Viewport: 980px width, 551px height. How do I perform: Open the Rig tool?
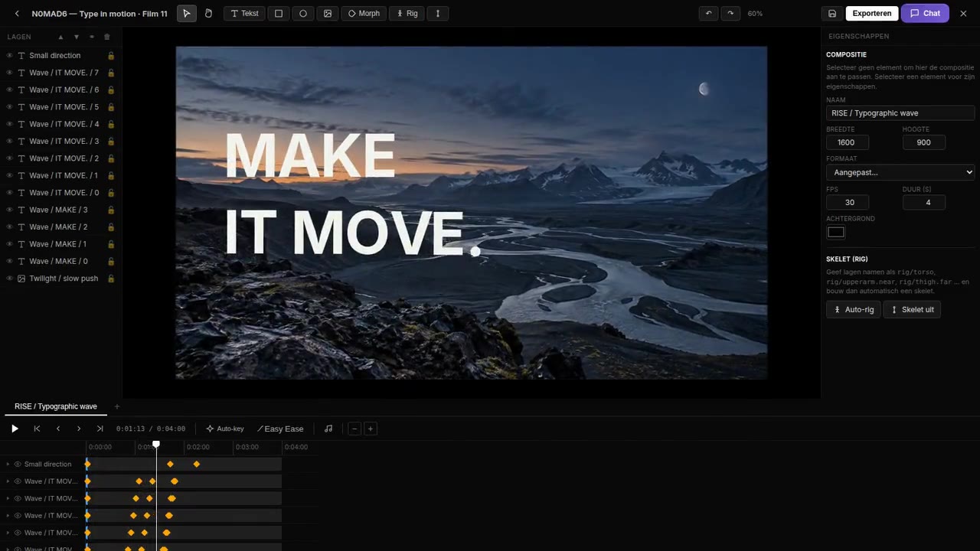pyautogui.click(x=407, y=14)
